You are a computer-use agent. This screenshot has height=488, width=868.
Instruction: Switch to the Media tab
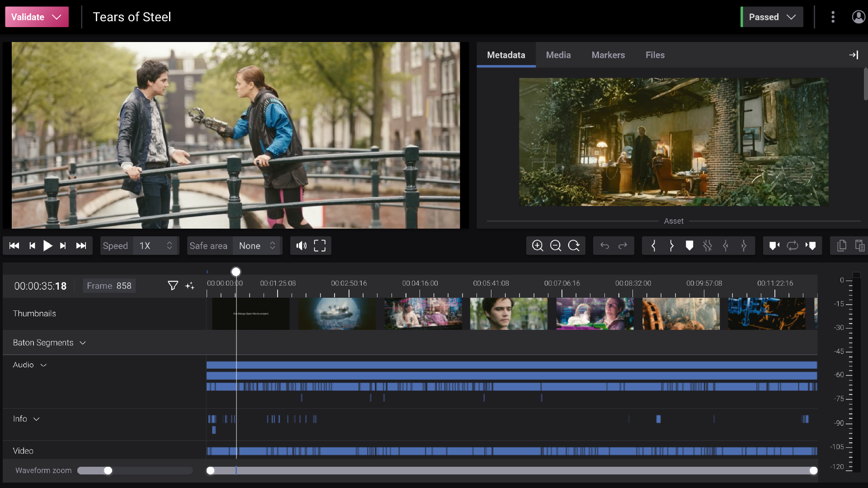(x=558, y=55)
